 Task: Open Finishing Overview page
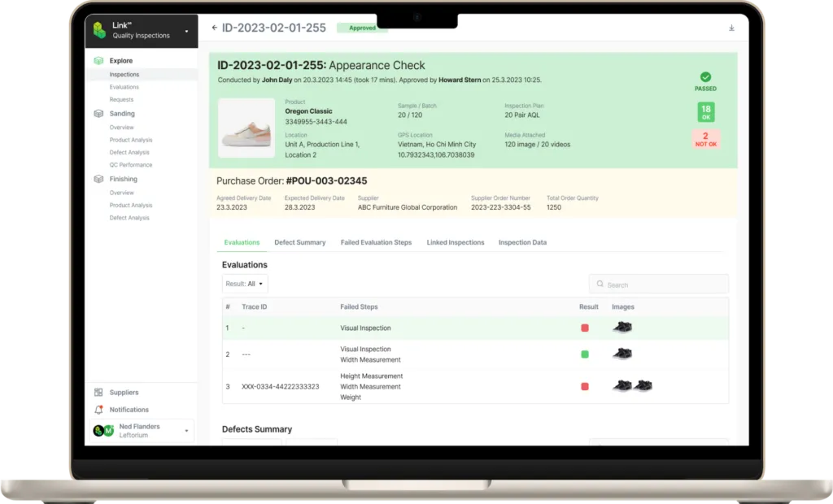tap(122, 193)
